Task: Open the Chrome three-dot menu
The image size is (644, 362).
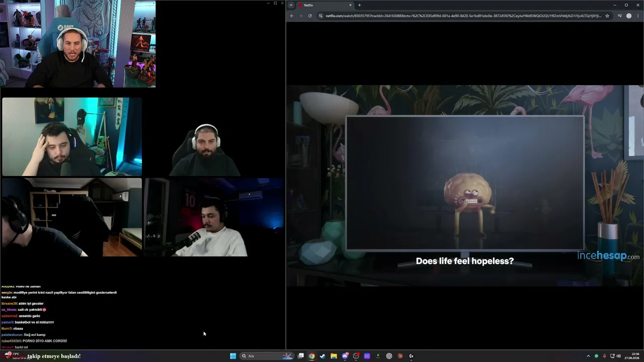Action: click(x=638, y=16)
